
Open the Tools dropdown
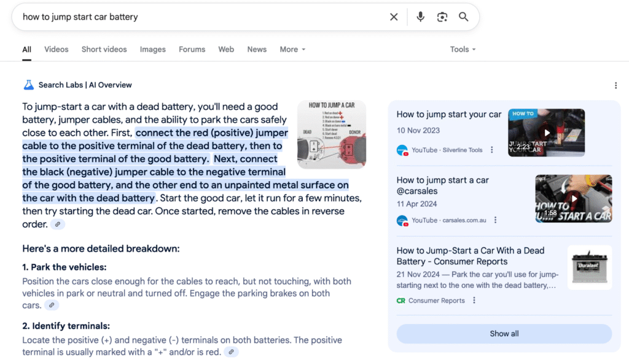pyautogui.click(x=463, y=49)
